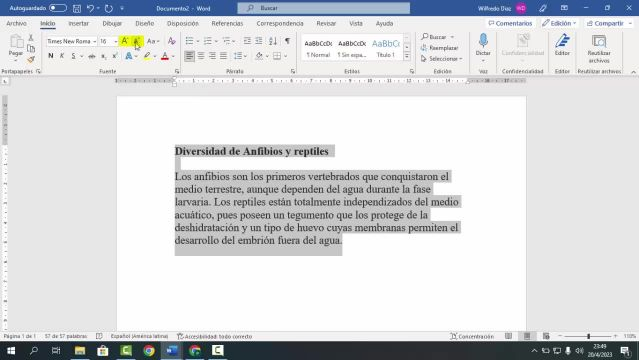Click the Bullets list button

(x=189, y=41)
